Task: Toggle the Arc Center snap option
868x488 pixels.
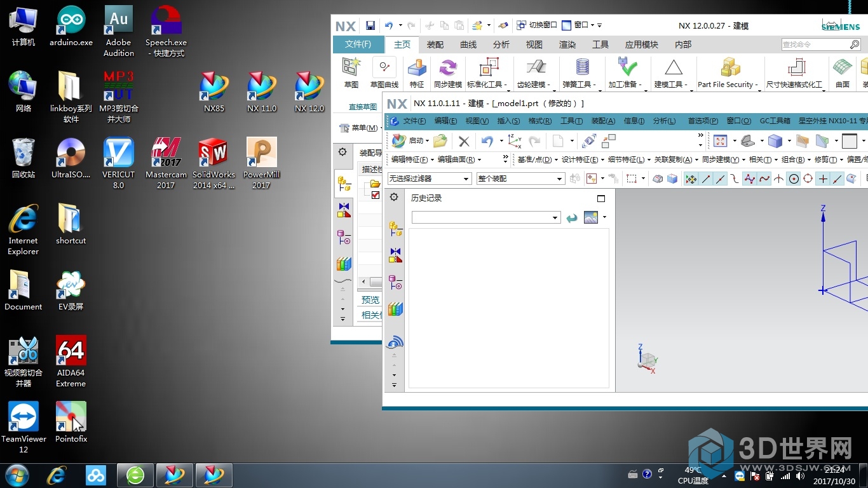Action: 794,179
